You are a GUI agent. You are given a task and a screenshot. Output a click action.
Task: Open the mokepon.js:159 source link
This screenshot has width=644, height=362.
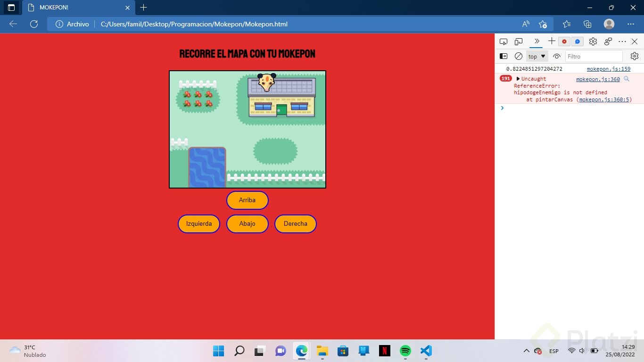click(x=609, y=69)
